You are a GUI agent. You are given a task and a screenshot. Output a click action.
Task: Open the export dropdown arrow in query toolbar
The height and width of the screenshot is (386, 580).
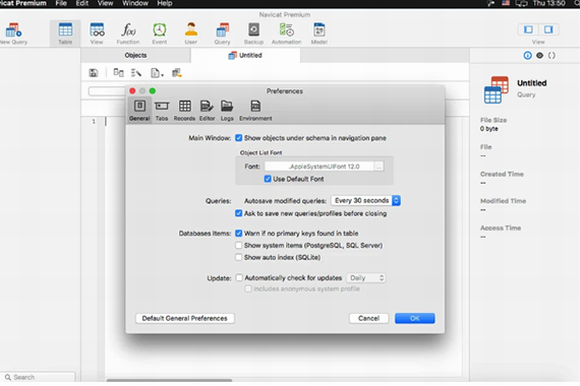(x=162, y=75)
